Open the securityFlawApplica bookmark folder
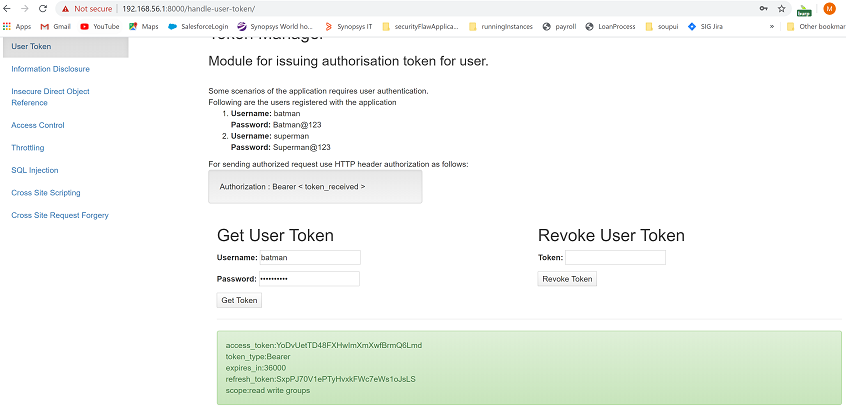The height and width of the screenshot is (416, 846). 414,26
